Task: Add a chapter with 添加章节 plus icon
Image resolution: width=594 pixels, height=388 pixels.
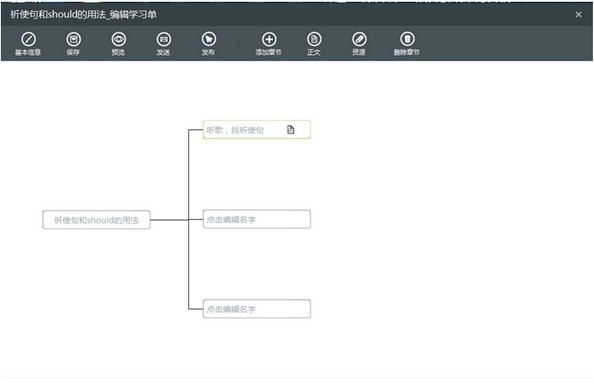Action: pyautogui.click(x=269, y=39)
